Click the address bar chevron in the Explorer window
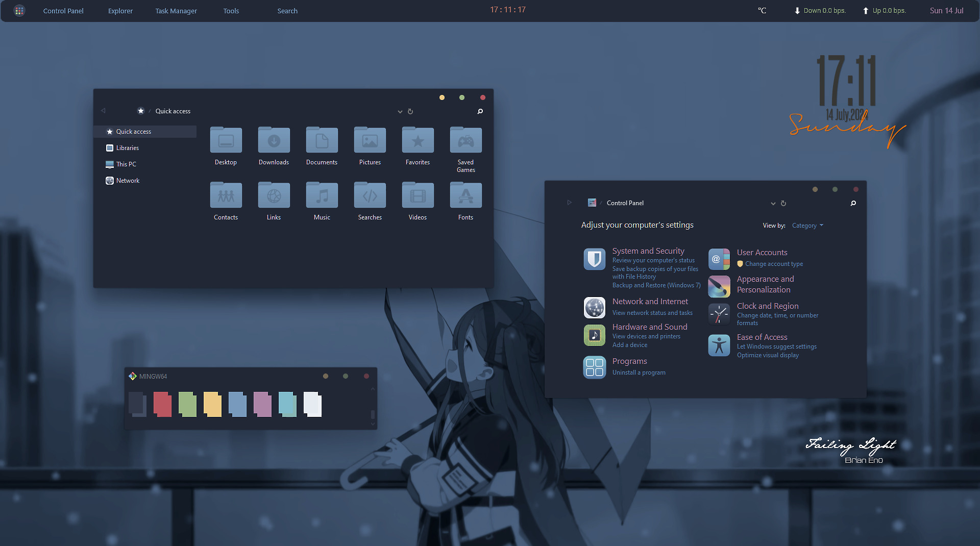The height and width of the screenshot is (546, 980). click(400, 111)
